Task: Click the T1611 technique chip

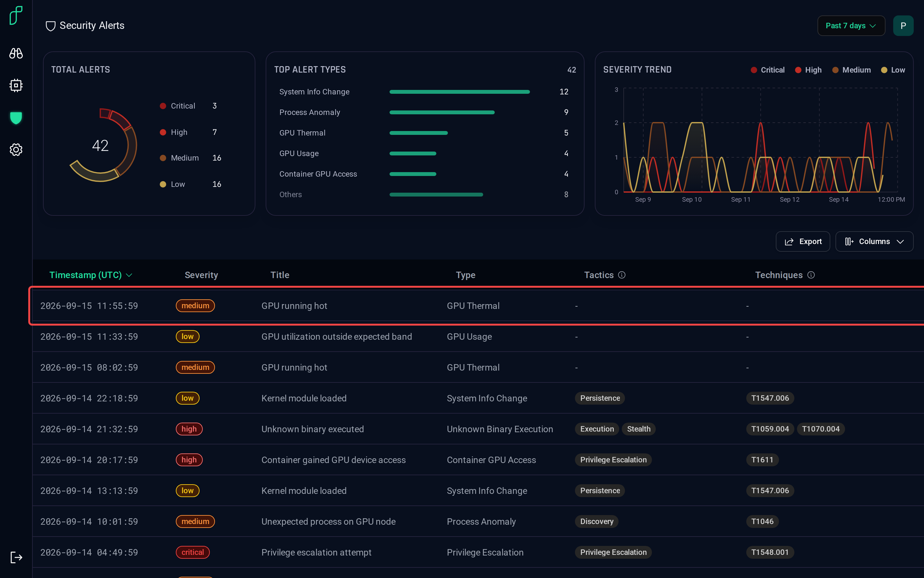Action: [x=762, y=460]
